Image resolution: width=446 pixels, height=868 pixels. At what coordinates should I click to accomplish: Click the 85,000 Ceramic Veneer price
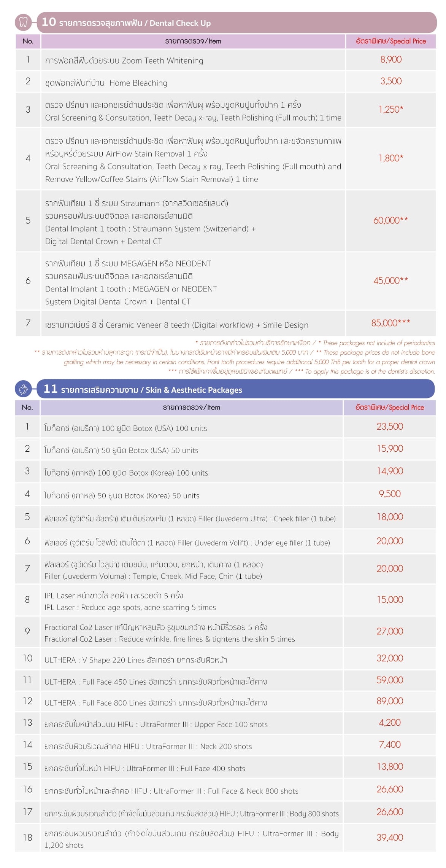(390, 323)
